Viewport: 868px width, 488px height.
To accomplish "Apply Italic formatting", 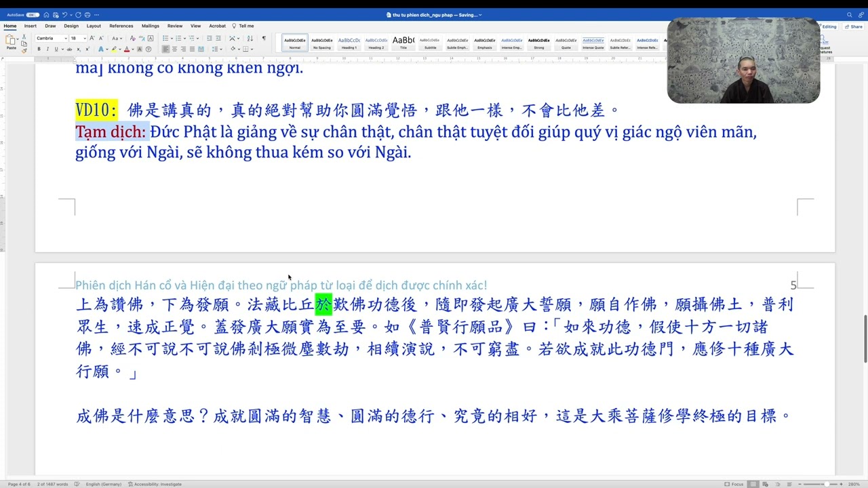I will point(47,49).
